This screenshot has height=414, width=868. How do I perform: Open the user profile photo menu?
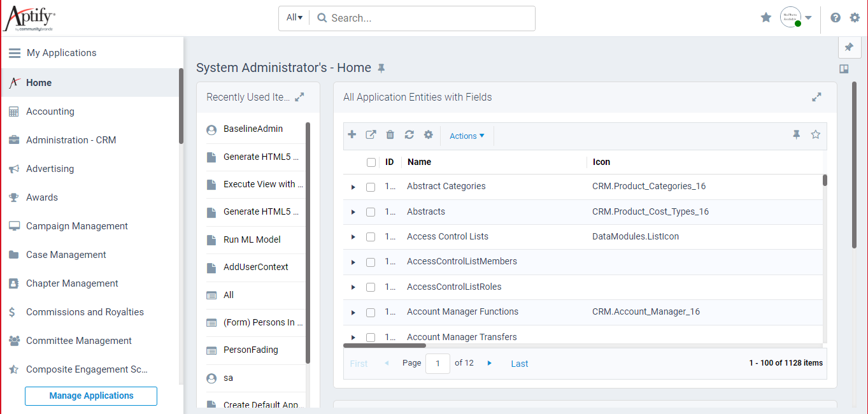790,17
